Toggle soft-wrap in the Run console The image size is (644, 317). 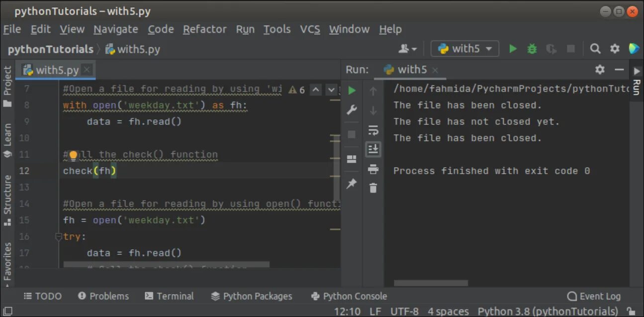click(373, 130)
